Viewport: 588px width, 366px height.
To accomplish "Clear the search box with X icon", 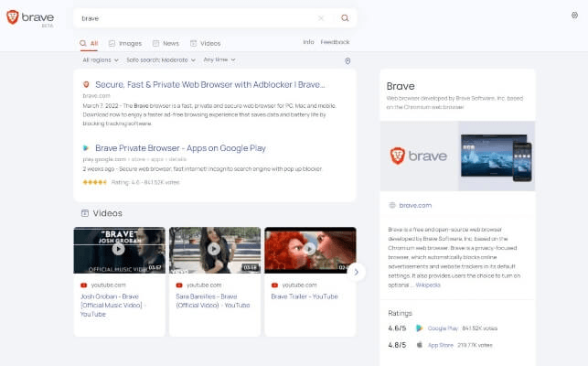I will pos(321,18).
